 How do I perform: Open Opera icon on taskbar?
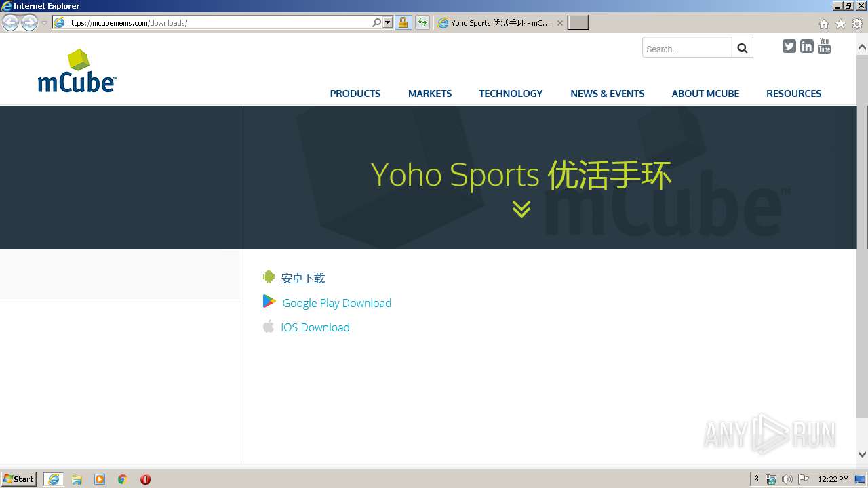coord(145,479)
